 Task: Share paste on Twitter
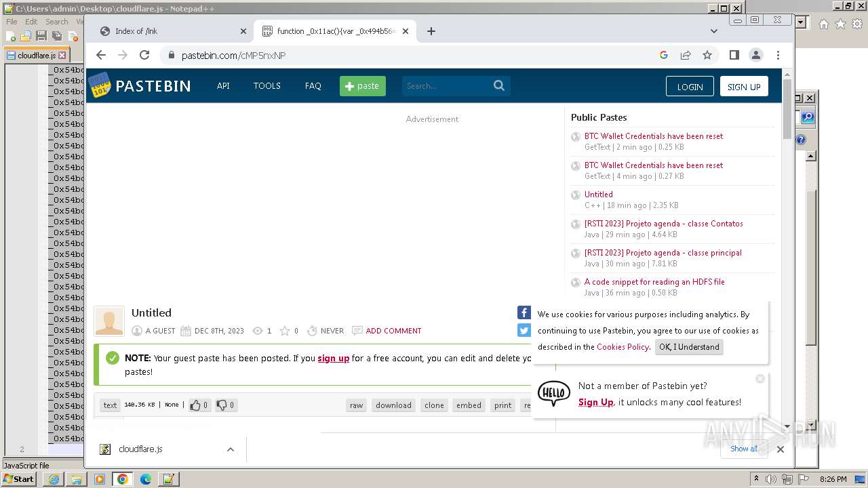pos(524,330)
